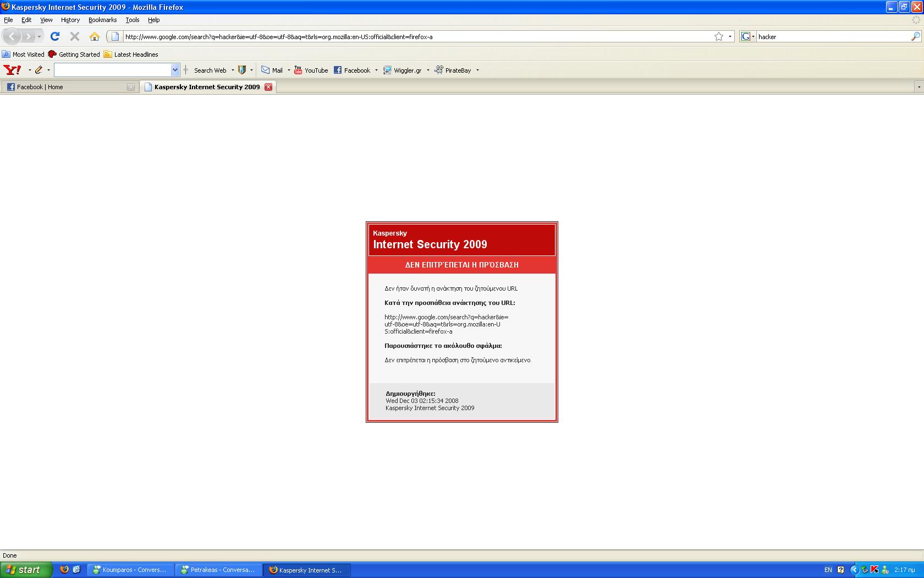Select the Kaspersky Internet Security 2009 tab
This screenshot has height=578, width=924.
coord(208,87)
